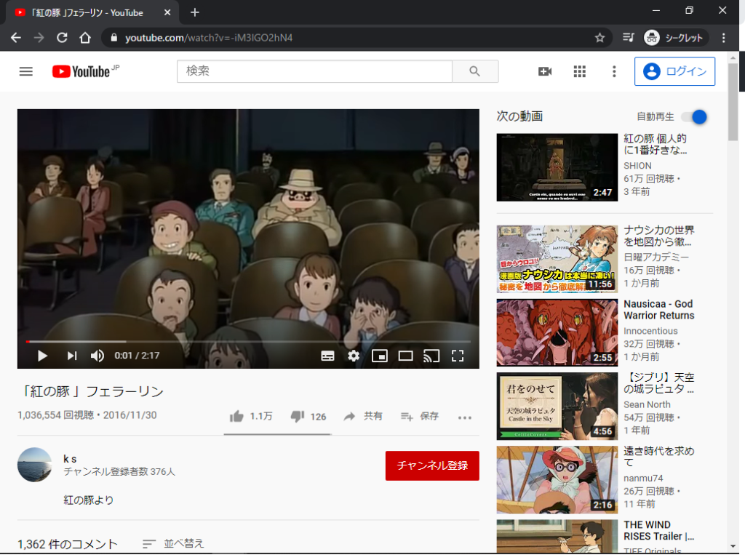The image size is (745, 560).
Task: Toggle theater mode on the player
Action: (x=405, y=356)
